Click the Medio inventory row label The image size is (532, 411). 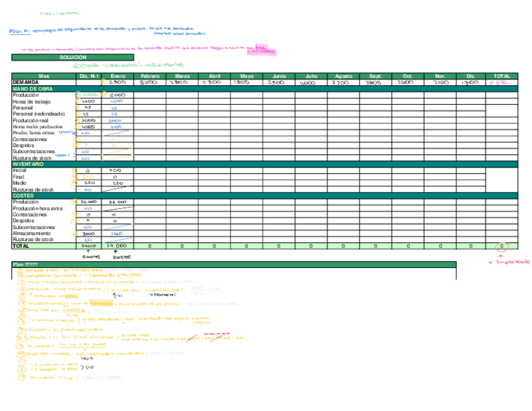[19, 183]
